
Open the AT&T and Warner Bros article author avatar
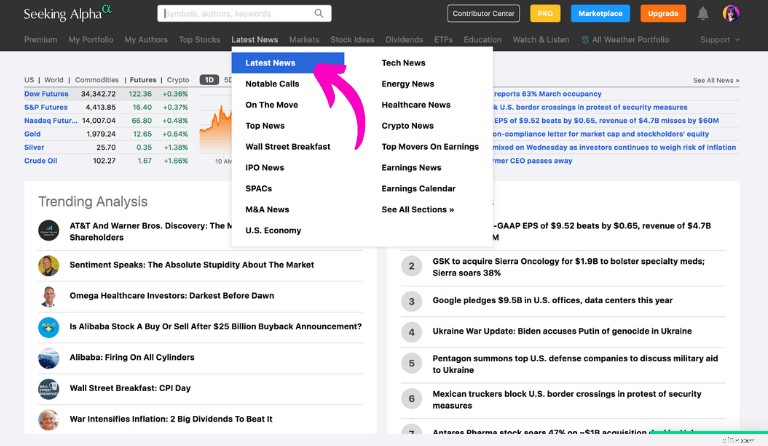tap(48, 231)
